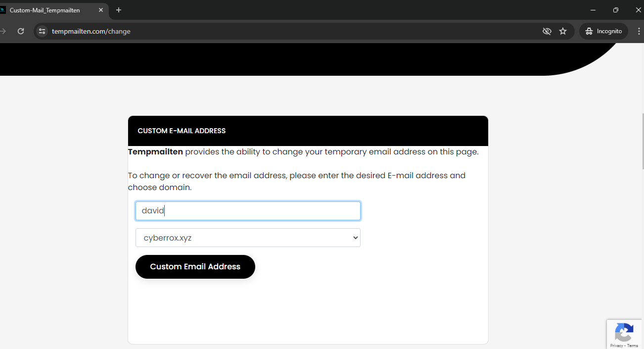
Task: Click the Incognito profile badge
Action: pyautogui.click(x=603, y=31)
